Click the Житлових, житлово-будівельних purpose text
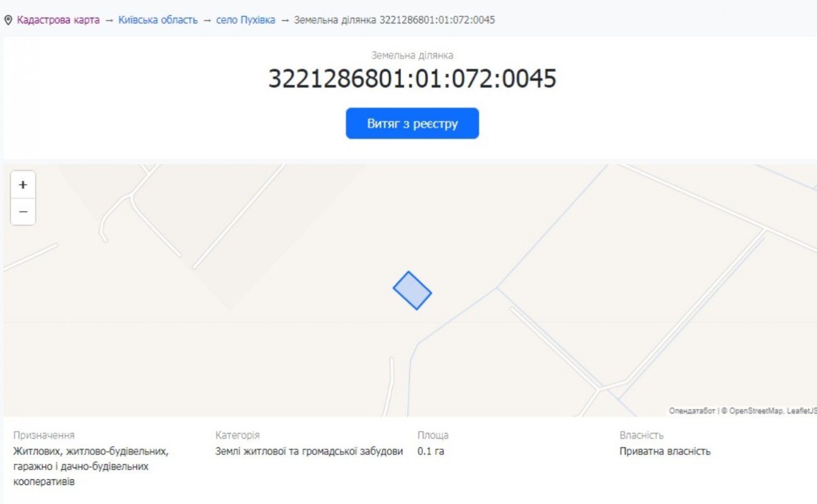The width and height of the screenshot is (817, 504). click(90, 452)
